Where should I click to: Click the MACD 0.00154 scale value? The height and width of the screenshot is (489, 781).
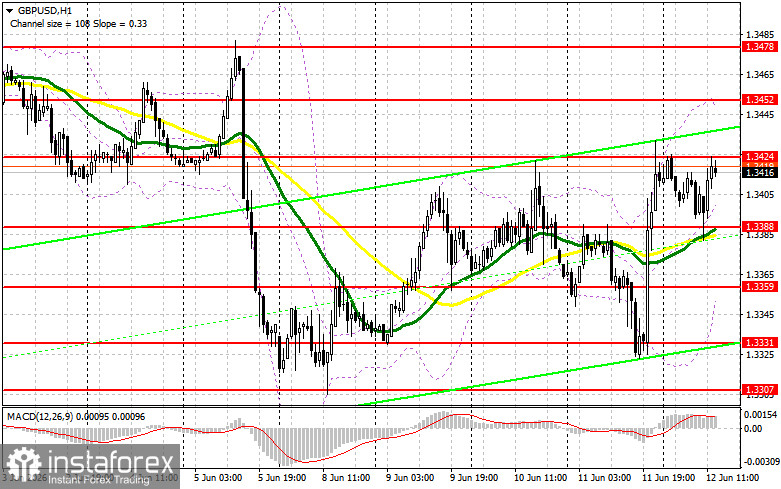click(x=760, y=415)
